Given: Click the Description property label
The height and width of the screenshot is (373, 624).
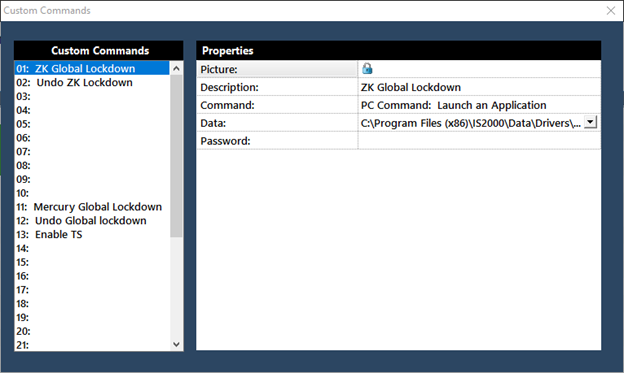Looking at the screenshot, I should 229,87.
